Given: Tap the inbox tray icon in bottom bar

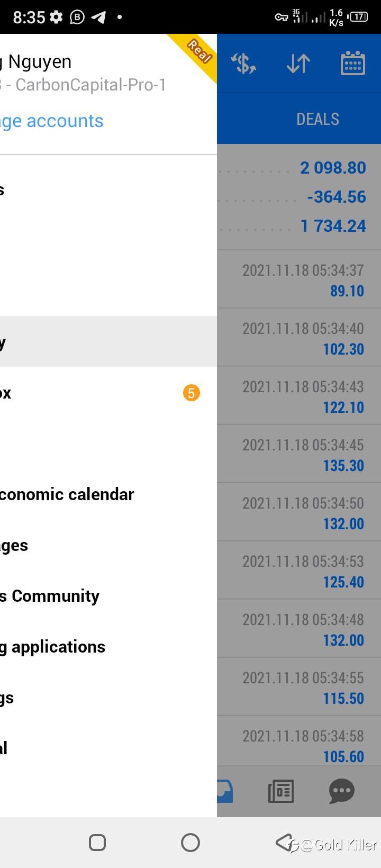Looking at the screenshot, I should click(x=225, y=791).
